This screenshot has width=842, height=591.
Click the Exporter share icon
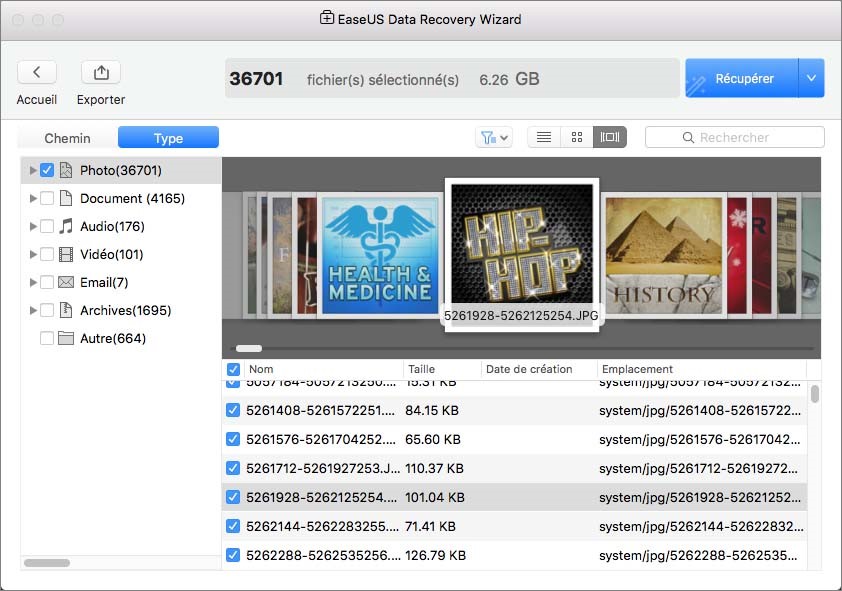tap(101, 72)
